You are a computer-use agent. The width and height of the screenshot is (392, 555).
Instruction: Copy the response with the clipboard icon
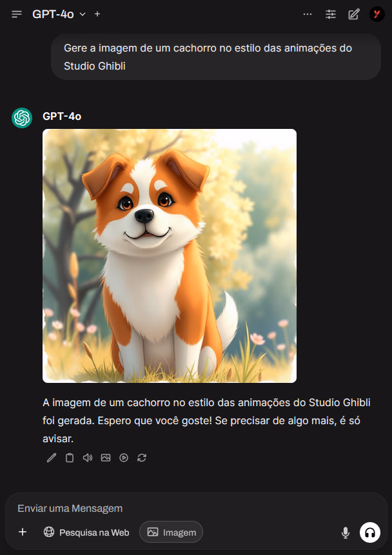(x=70, y=458)
